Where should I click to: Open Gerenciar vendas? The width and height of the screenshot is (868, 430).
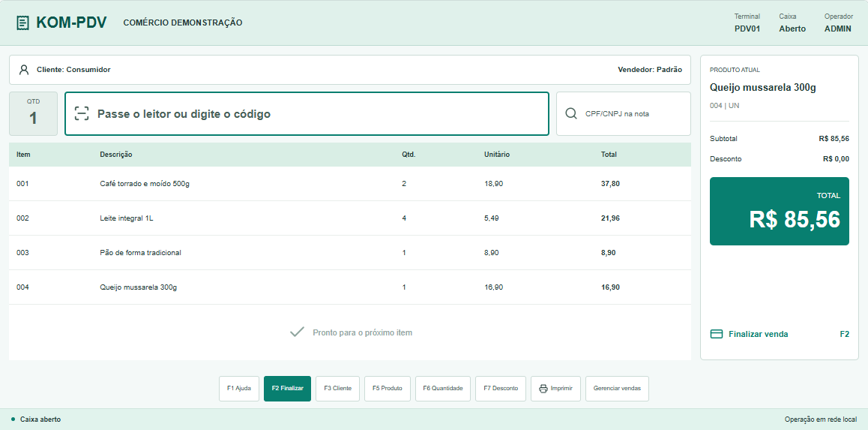(617, 389)
